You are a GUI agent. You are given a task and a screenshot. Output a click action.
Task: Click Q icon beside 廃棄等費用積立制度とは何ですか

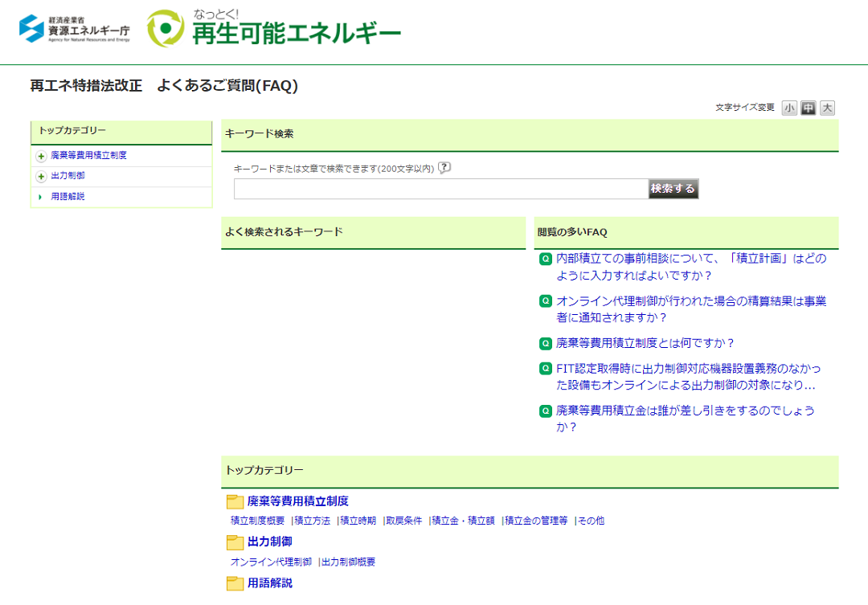coord(545,344)
